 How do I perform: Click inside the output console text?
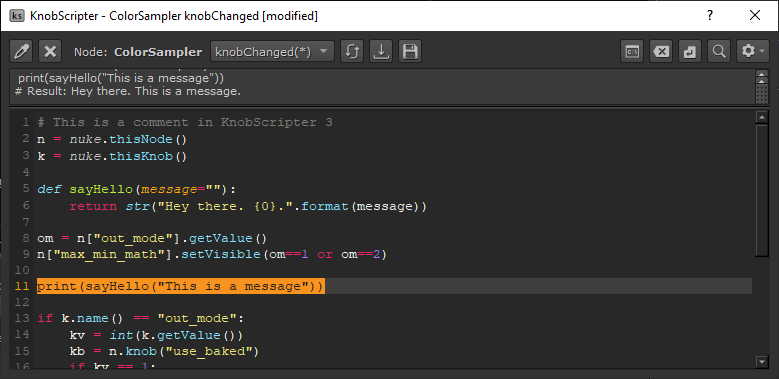click(382, 86)
